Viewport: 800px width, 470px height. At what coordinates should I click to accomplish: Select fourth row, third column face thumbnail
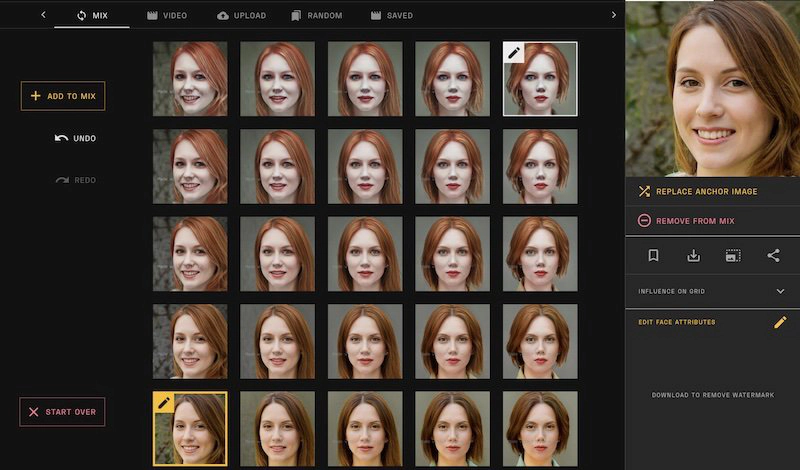pos(365,341)
